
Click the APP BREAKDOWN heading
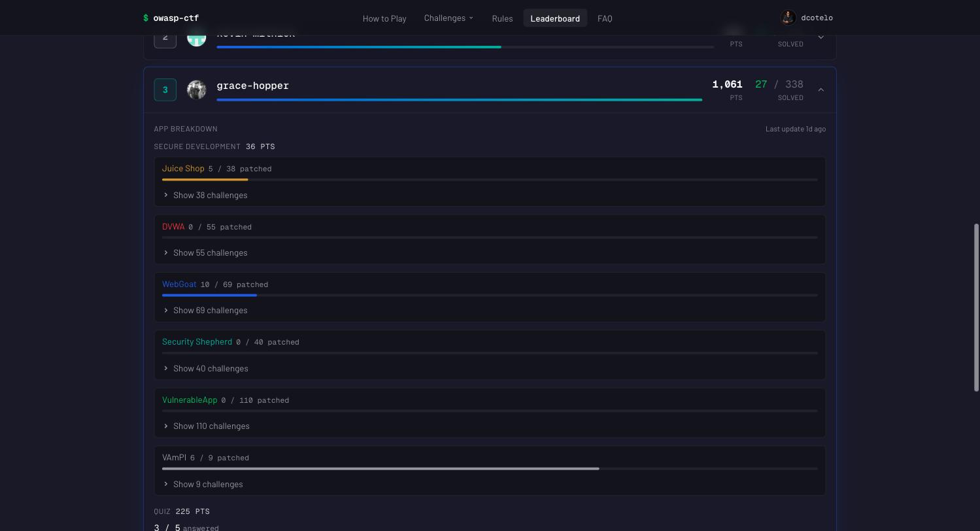(186, 129)
